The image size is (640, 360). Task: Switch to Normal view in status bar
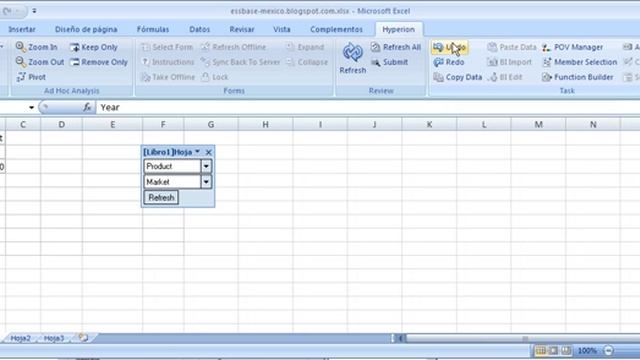[x=540, y=351]
